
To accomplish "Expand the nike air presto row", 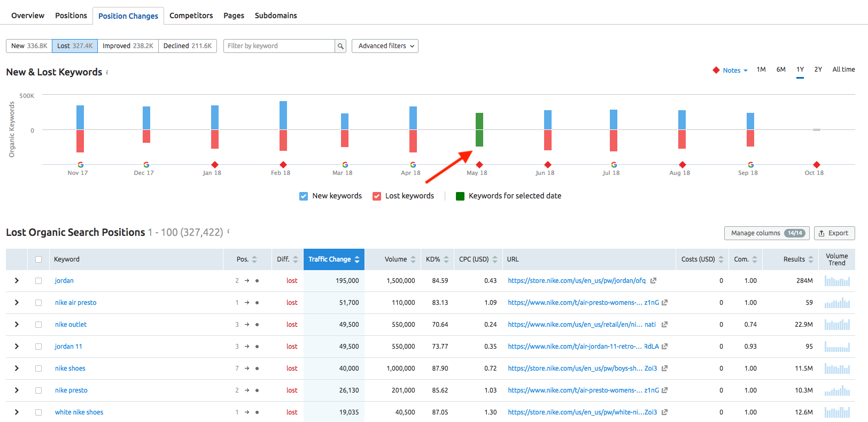I will pos(17,303).
